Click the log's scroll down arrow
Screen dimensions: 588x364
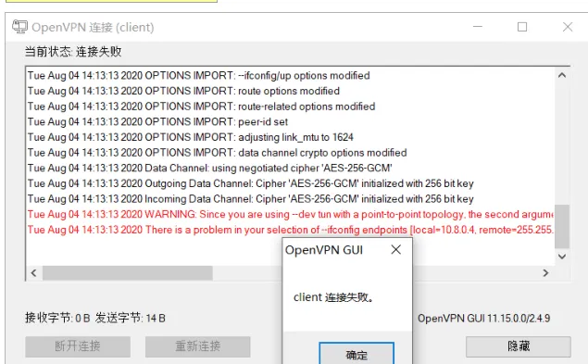562,257
